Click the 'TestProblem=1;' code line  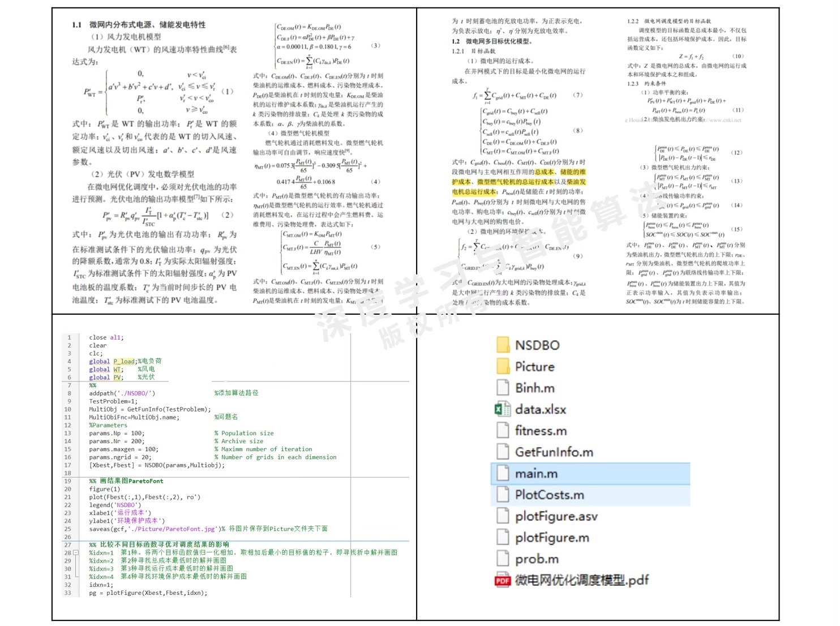coord(113,401)
